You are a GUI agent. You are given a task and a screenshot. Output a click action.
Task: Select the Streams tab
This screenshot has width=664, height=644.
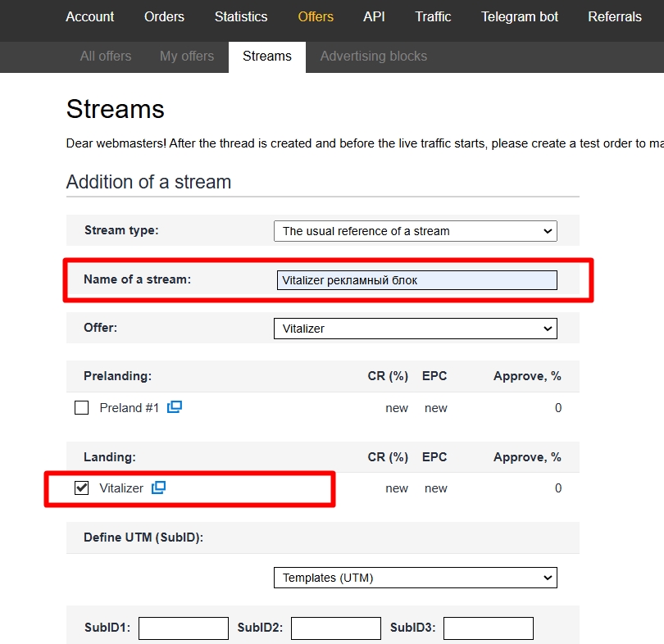coord(266,57)
